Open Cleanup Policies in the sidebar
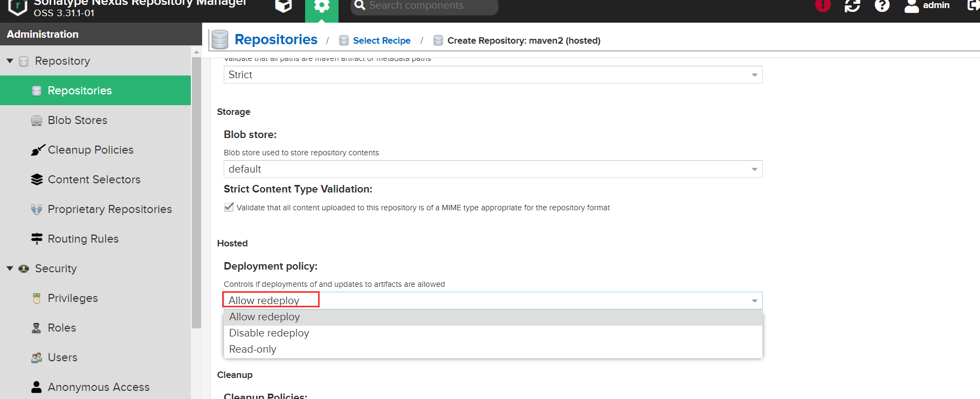 (x=95, y=150)
